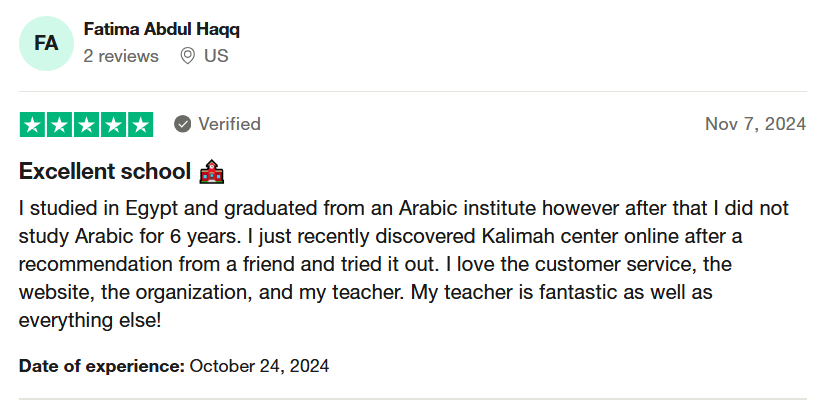
Task: Click the fourth green rating star
Action: pos(113,125)
